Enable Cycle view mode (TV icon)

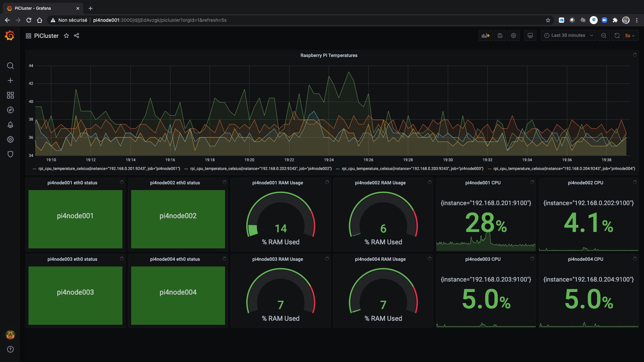point(530,36)
